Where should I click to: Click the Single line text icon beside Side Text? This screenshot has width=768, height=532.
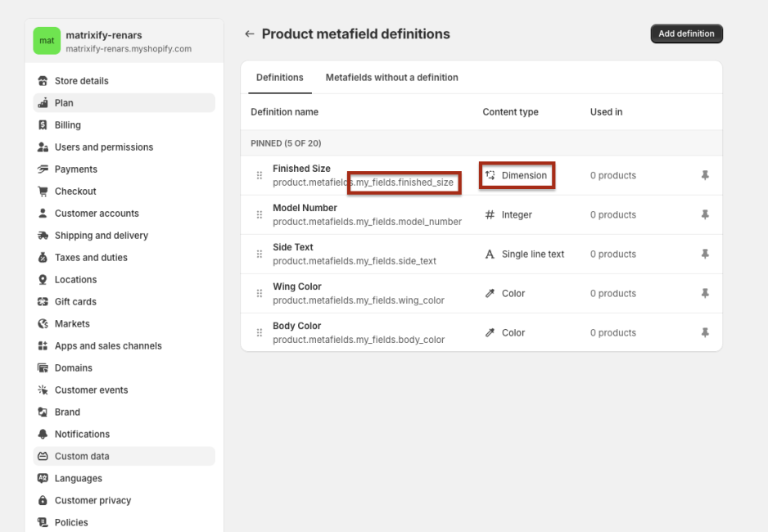(x=490, y=254)
